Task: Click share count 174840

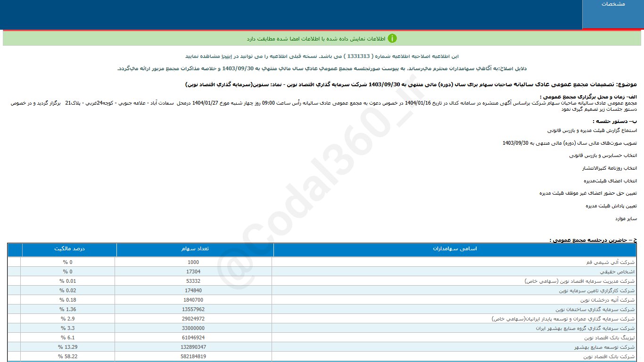Action: [x=193, y=290]
